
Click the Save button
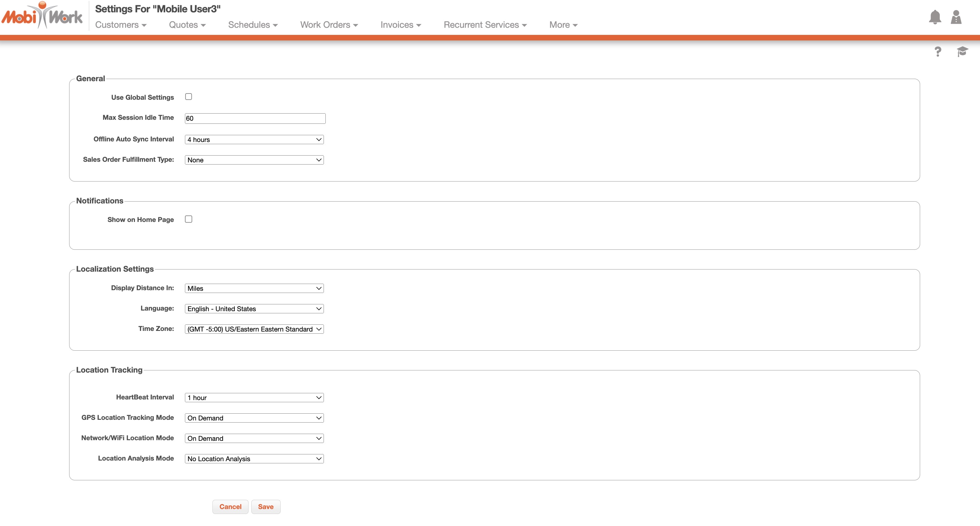pos(266,507)
